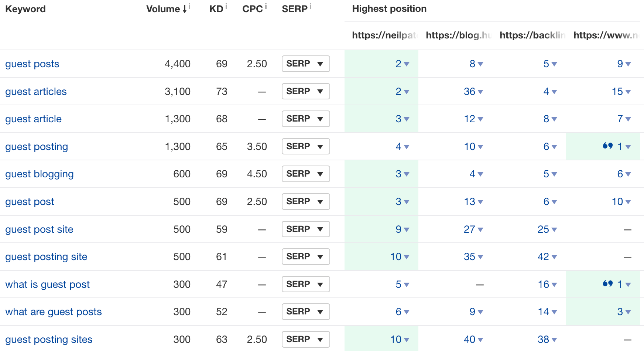
Task: Select the https://backlin competitor column header
Action: point(532,35)
